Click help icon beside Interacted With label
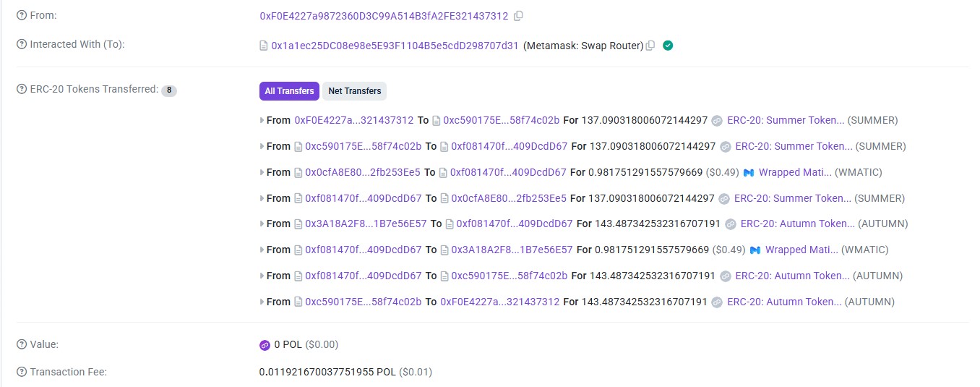 point(22,45)
